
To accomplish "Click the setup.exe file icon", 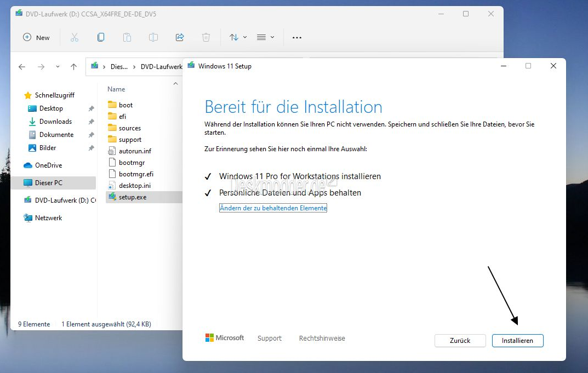I will pos(112,197).
